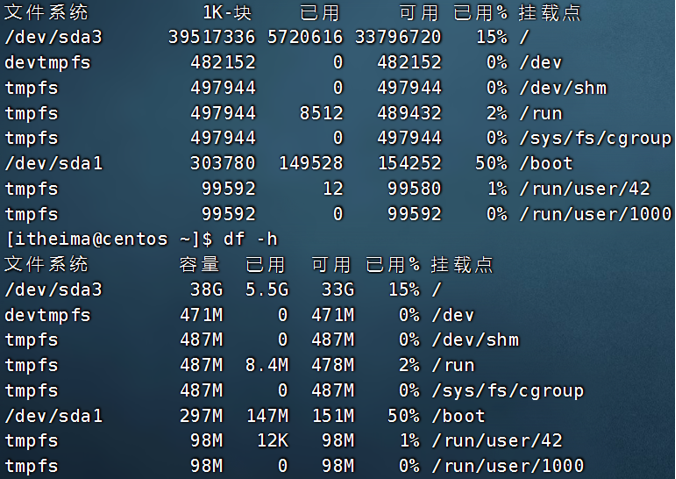Select the 489432 available value

pyautogui.click(x=409, y=114)
